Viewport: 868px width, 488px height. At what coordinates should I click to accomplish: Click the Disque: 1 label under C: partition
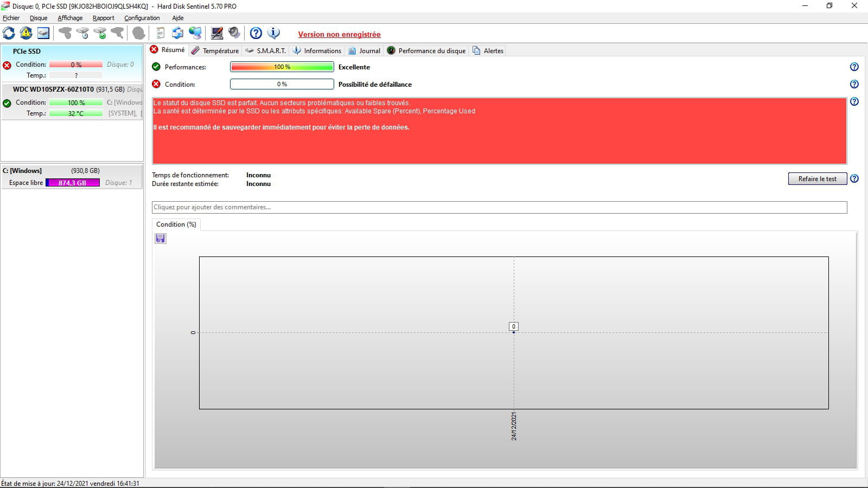pos(118,183)
